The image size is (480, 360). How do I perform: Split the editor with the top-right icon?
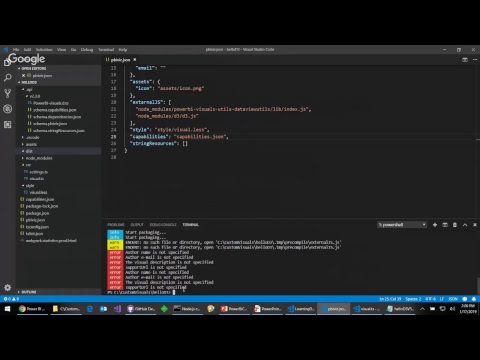pyautogui.click(x=465, y=60)
